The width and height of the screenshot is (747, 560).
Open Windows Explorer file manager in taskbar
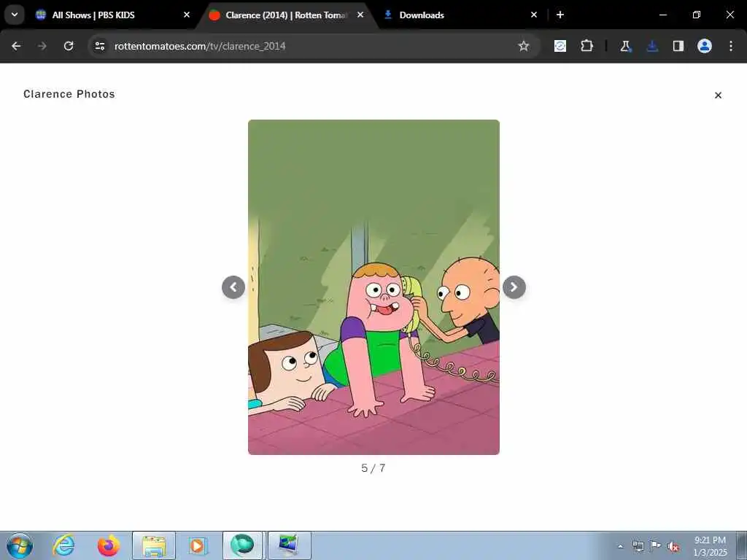153,545
